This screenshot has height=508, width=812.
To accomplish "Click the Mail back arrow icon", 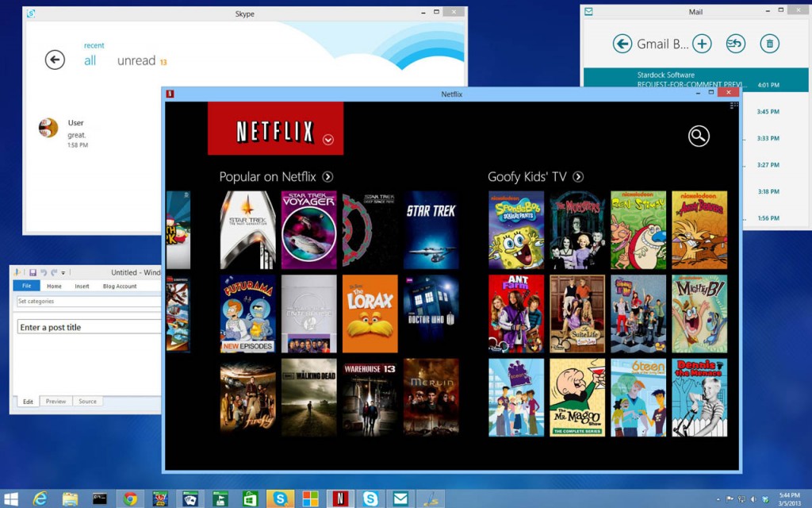I will click(622, 44).
